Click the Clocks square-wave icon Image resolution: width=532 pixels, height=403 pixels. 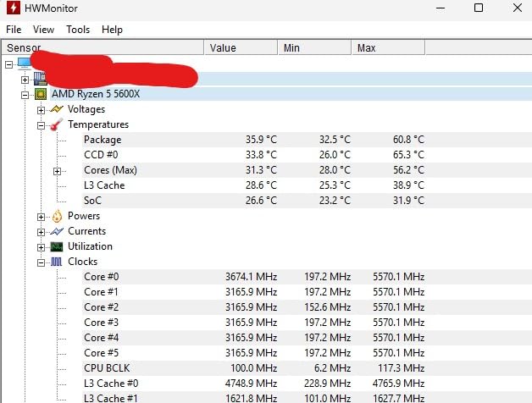coord(57,262)
